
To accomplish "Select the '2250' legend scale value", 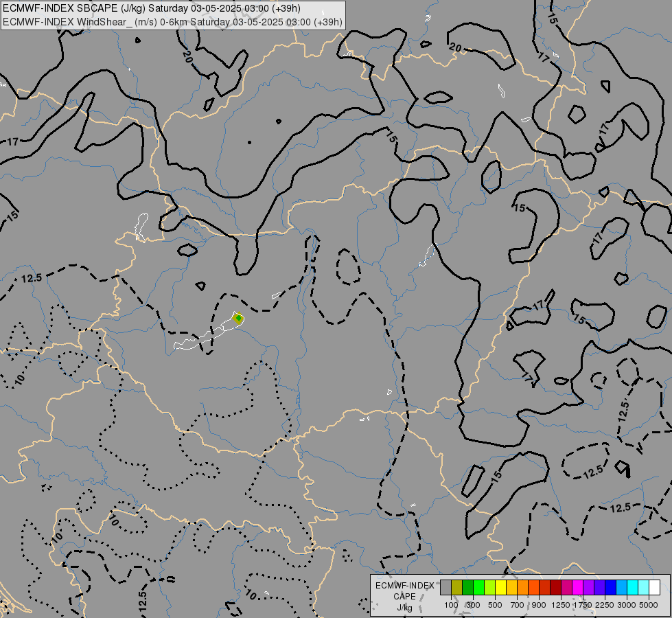I will click(605, 605).
